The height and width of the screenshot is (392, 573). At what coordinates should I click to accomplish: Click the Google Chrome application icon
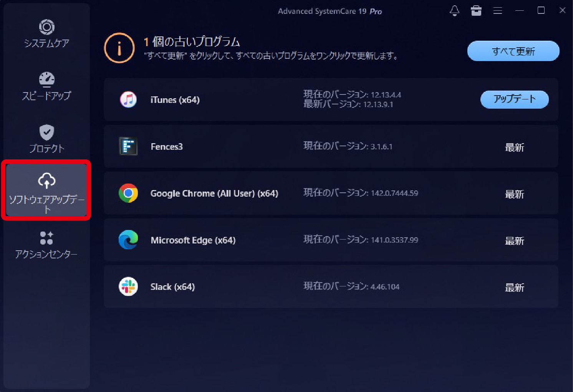[128, 194]
